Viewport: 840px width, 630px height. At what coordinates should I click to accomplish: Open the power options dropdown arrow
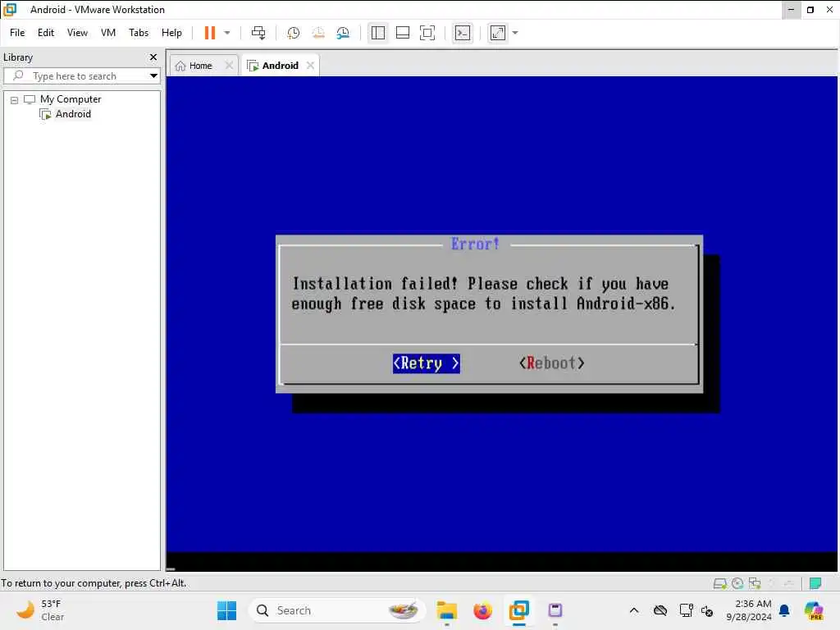(227, 33)
